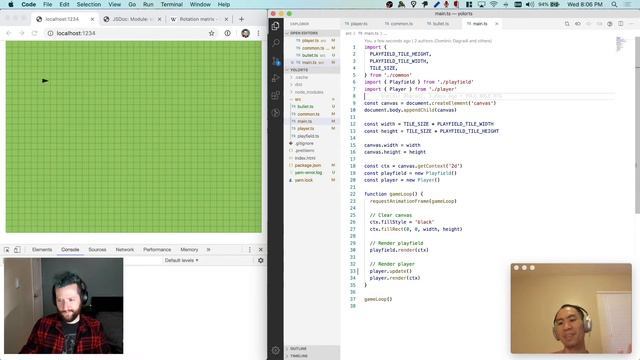Expand the Outline section

312,349
